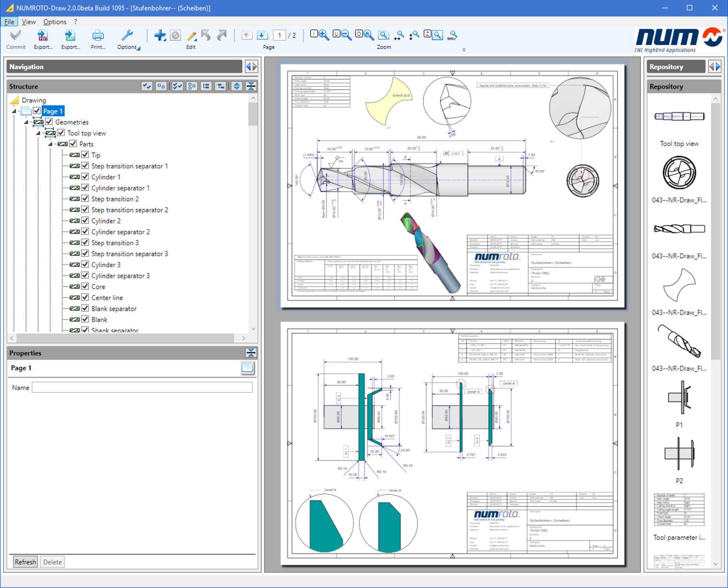Toggle the Tool top view checkbox

click(x=61, y=133)
